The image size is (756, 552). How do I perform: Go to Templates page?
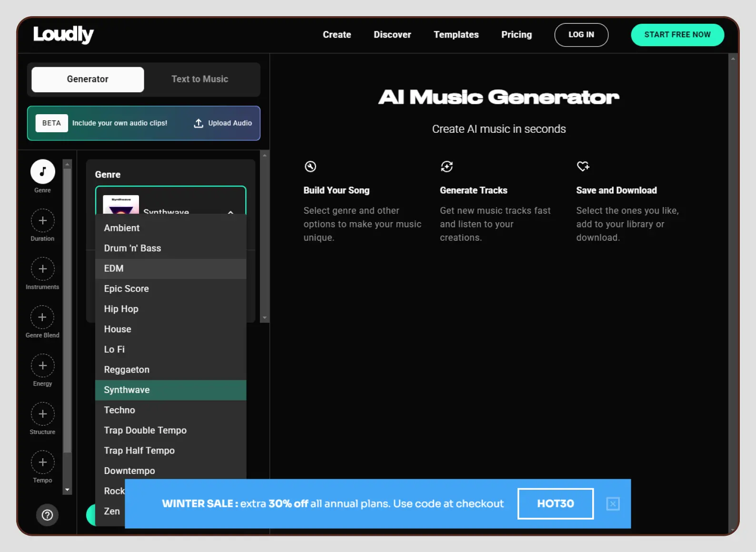pos(456,35)
